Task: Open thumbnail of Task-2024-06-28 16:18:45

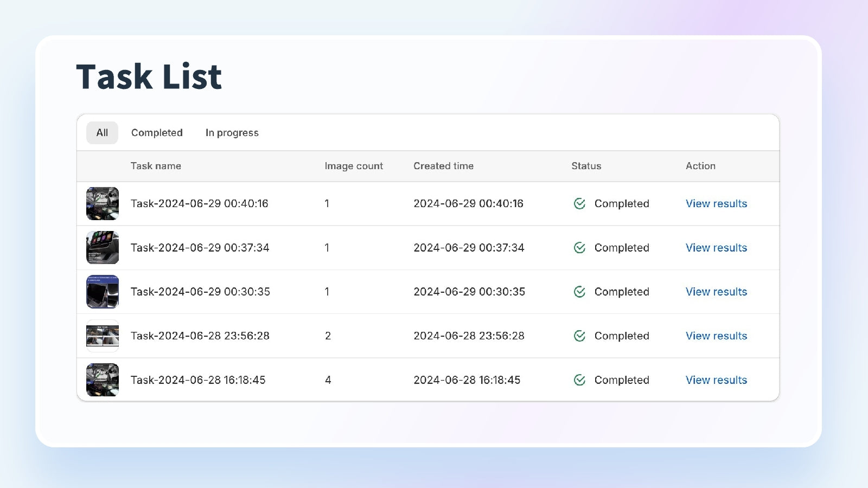Action: [x=103, y=380]
